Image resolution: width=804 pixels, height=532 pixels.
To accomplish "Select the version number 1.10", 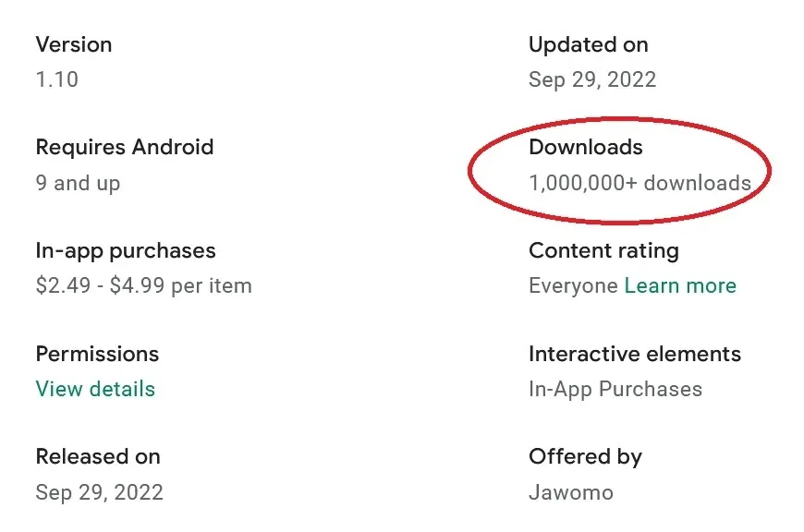I will 57,79.
